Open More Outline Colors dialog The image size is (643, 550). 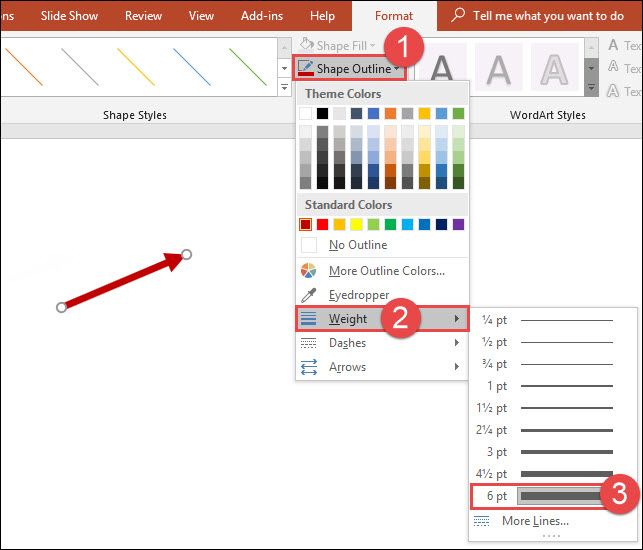tap(382, 271)
